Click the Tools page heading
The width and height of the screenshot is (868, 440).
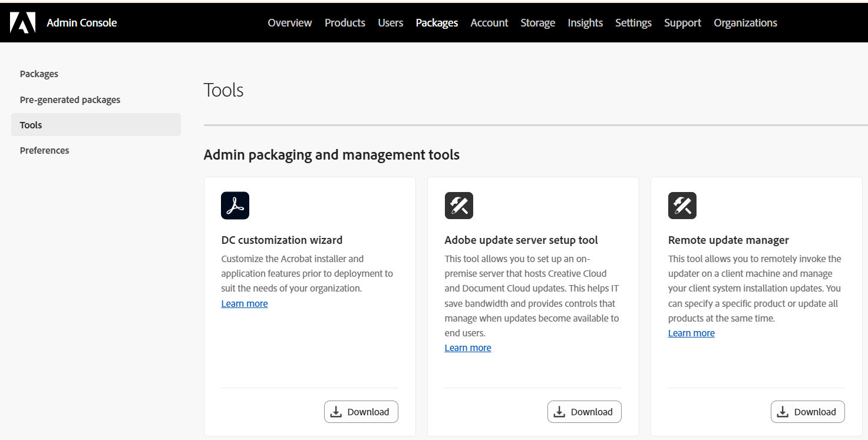coord(223,90)
